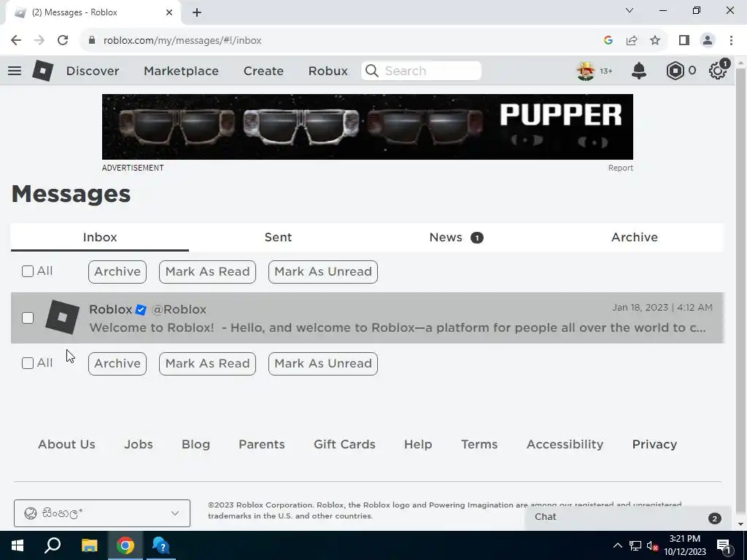Report the advertisement
Viewport: 747px width, 560px height.
620,168
